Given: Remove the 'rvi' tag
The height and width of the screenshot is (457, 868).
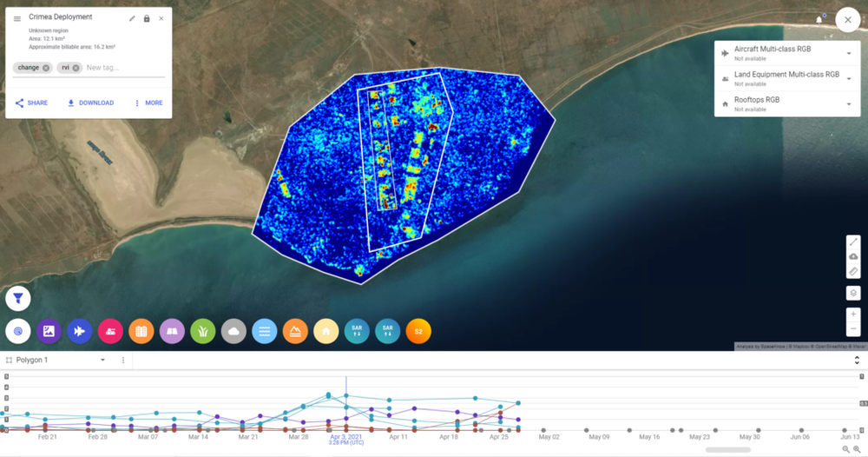Looking at the screenshot, I should pyautogui.click(x=76, y=68).
